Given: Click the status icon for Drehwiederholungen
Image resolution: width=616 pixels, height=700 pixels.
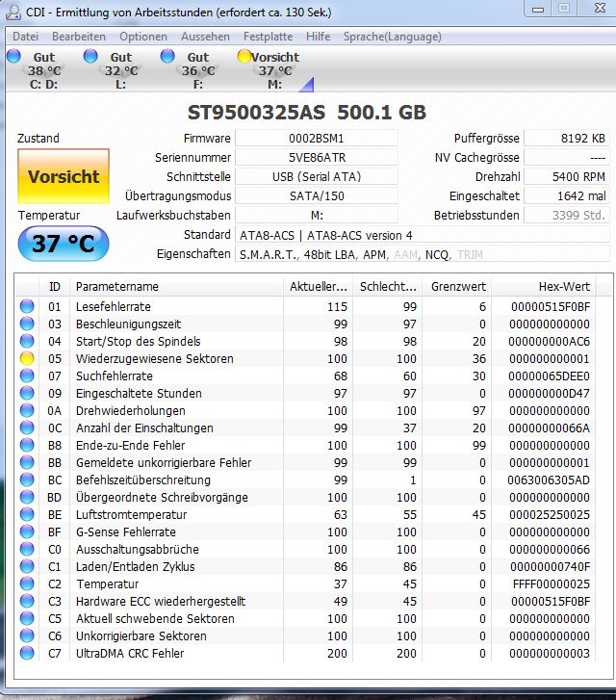Looking at the screenshot, I should 27,411.
